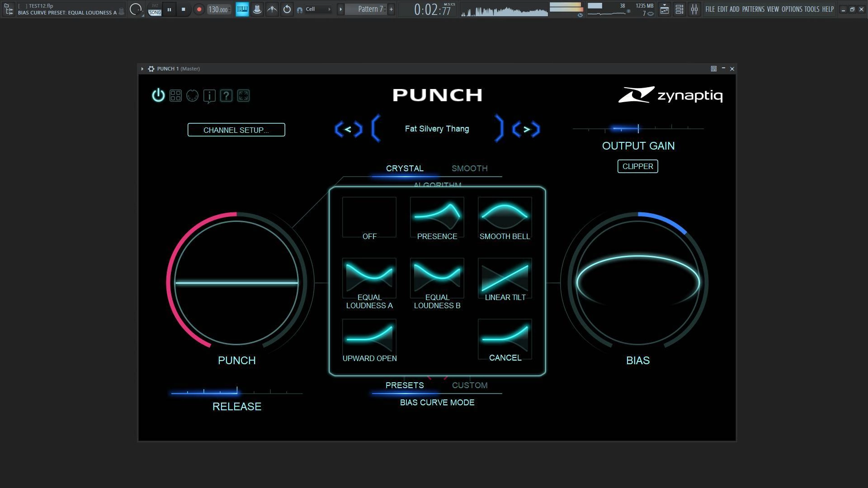868x488 pixels.
Task: Choose the PRESENCE bias curve preset
Action: coord(437,218)
